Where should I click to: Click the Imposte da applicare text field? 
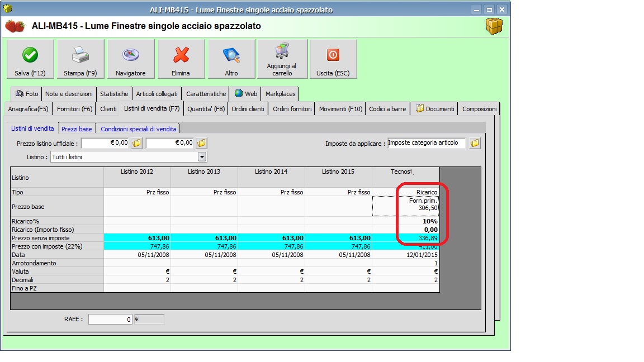(x=426, y=143)
